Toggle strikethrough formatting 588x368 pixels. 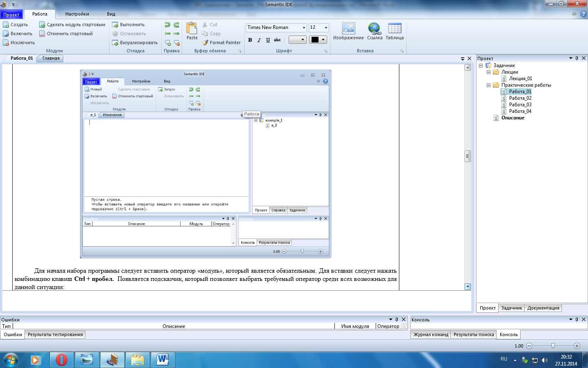pyautogui.click(x=277, y=40)
